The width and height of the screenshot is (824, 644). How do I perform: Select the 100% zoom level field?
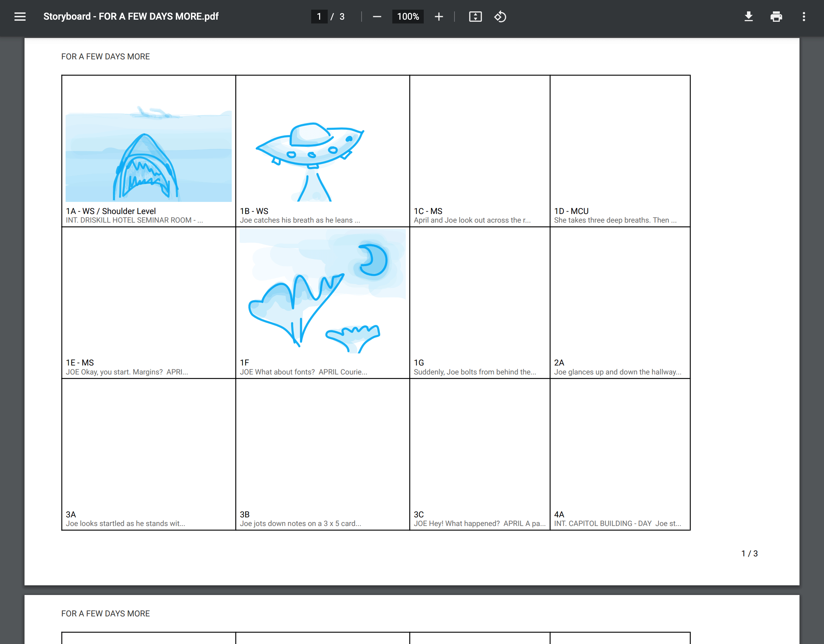[408, 17]
